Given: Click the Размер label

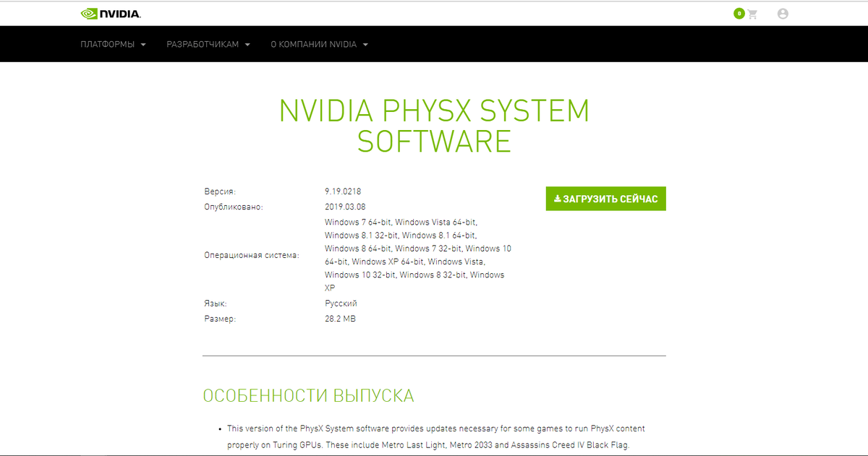Looking at the screenshot, I should (x=220, y=319).
